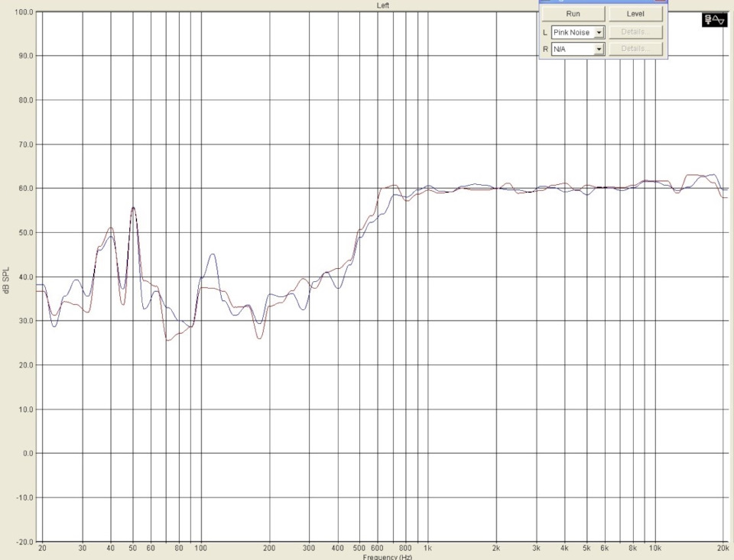This screenshot has width=734, height=560.
Task: Select the 'Left' graph title label
Action: [382, 5]
